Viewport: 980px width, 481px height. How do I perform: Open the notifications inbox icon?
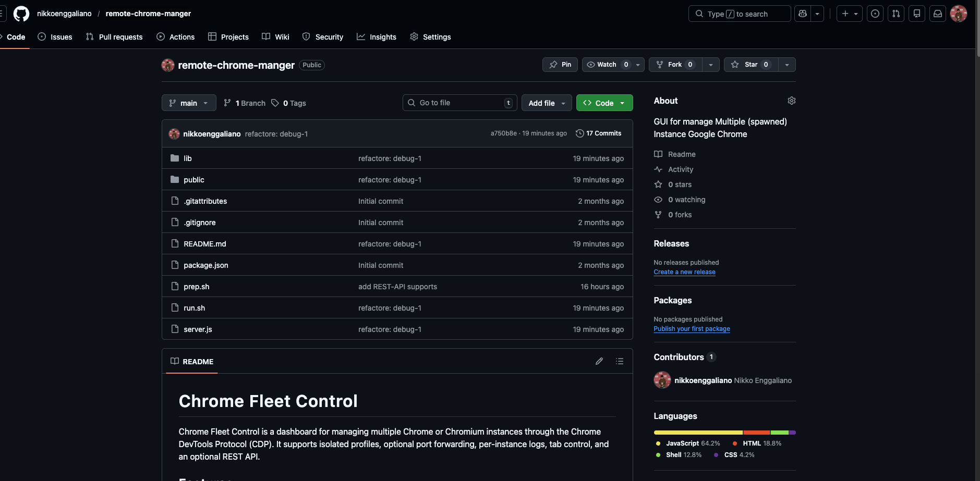937,14
